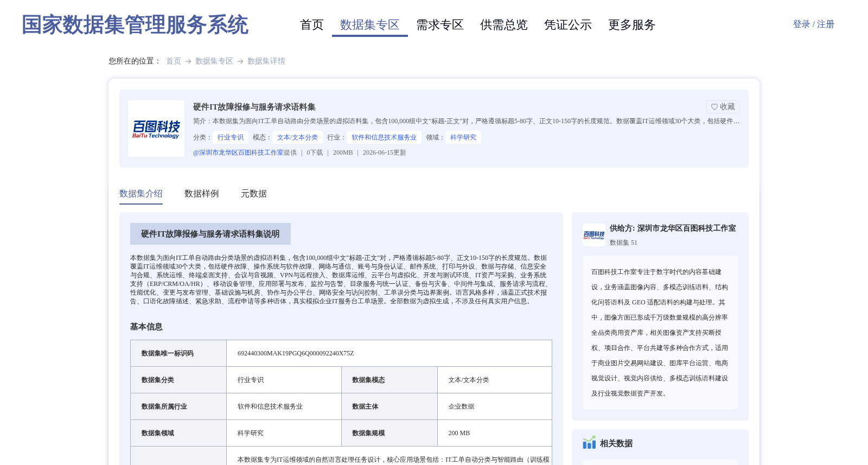Click the 软件和信息技术服务业 industry tag
Viewport: 868px width, 465px height.
click(x=384, y=137)
